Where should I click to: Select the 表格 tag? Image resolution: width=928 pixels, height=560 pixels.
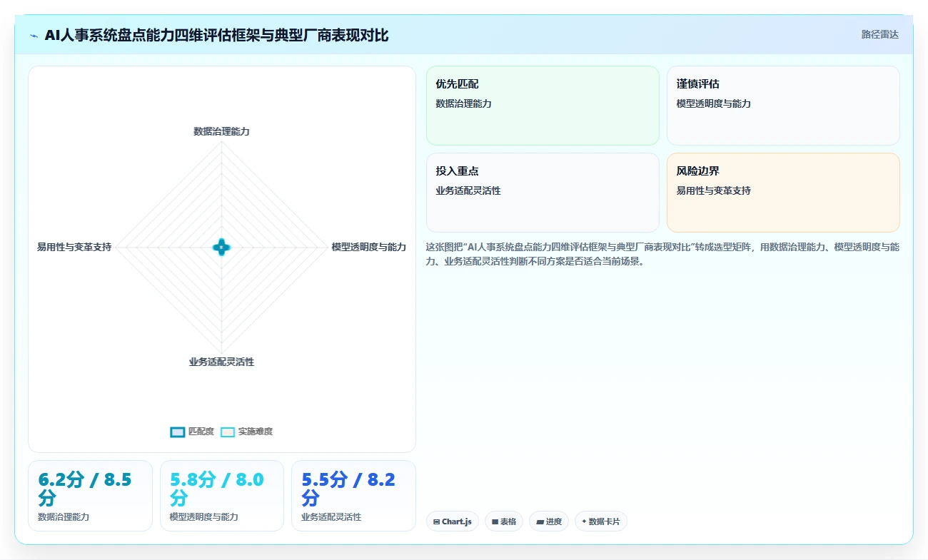click(504, 521)
